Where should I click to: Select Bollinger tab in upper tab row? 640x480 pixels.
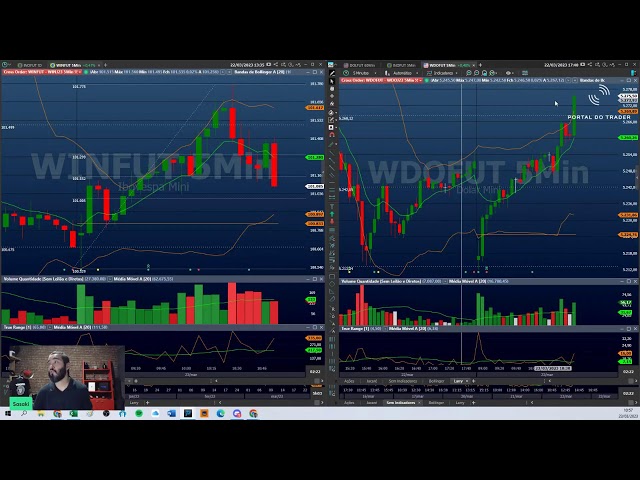coord(436,381)
